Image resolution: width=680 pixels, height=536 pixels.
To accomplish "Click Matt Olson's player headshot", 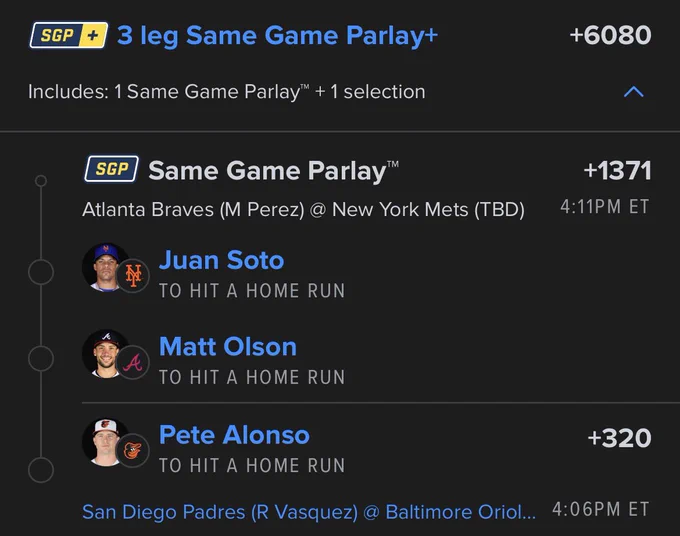I will coord(105,353).
